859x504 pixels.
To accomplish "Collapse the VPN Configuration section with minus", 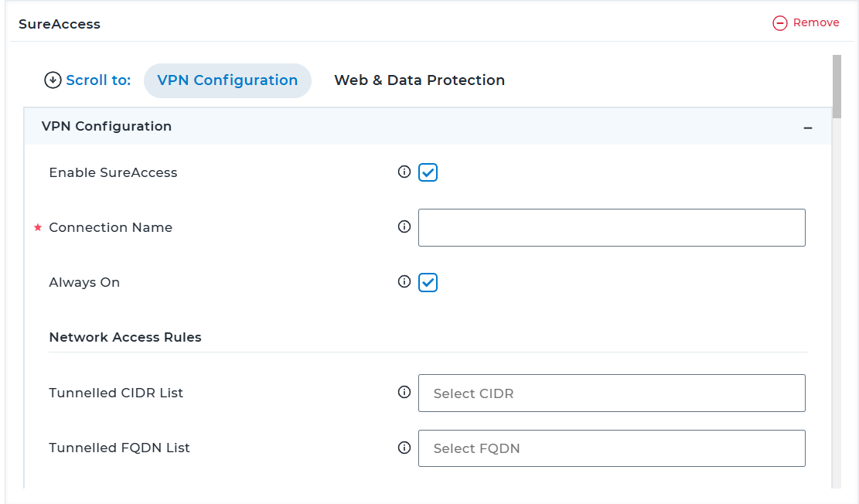I will tap(807, 128).
